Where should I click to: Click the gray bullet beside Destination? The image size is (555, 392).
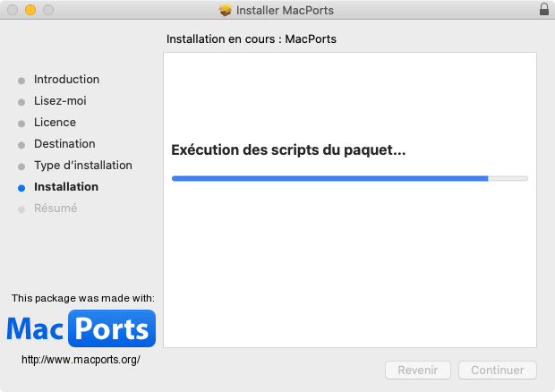pyautogui.click(x=21, y=145)
